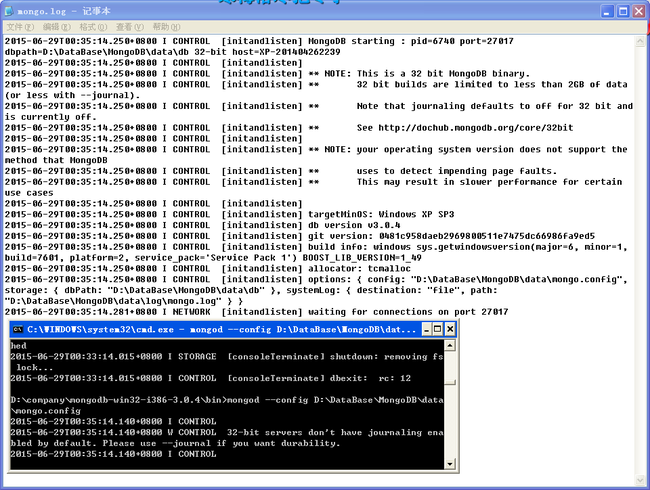Click the cmd console scrollbar up arrow

pos(450,345)
